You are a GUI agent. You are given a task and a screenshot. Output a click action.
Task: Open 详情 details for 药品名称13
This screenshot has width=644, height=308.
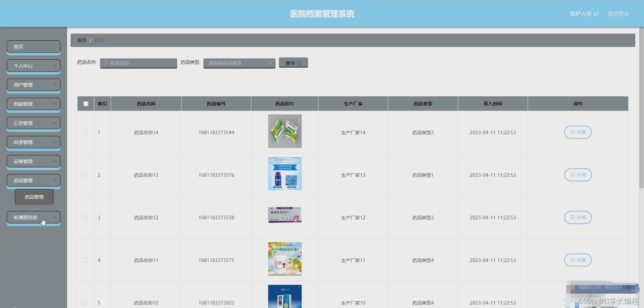pos(578,175)
